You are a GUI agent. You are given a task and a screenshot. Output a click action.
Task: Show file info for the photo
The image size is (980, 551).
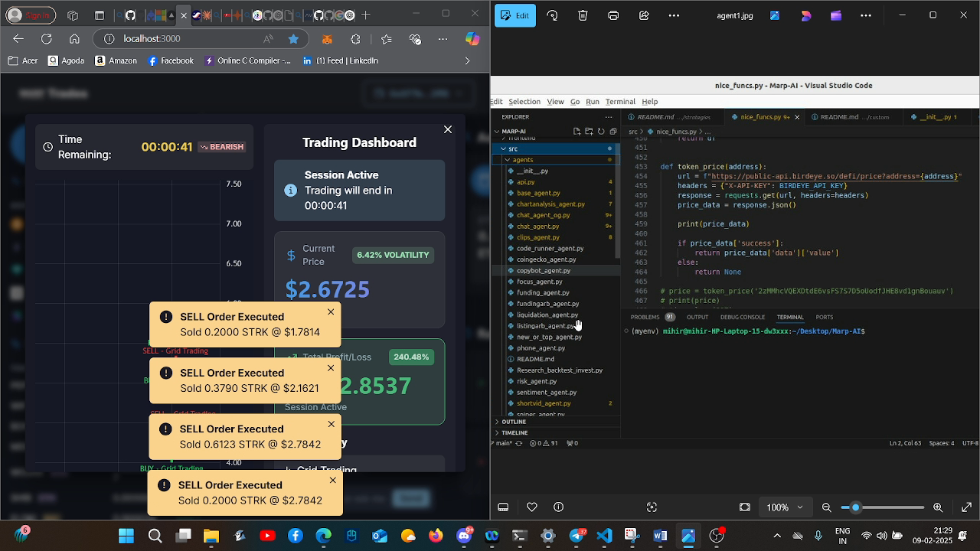pos(558,507)
